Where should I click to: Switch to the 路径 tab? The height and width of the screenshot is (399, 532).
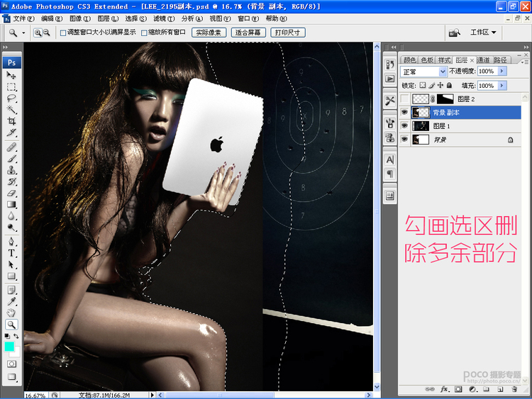click(x=500, y=60)
